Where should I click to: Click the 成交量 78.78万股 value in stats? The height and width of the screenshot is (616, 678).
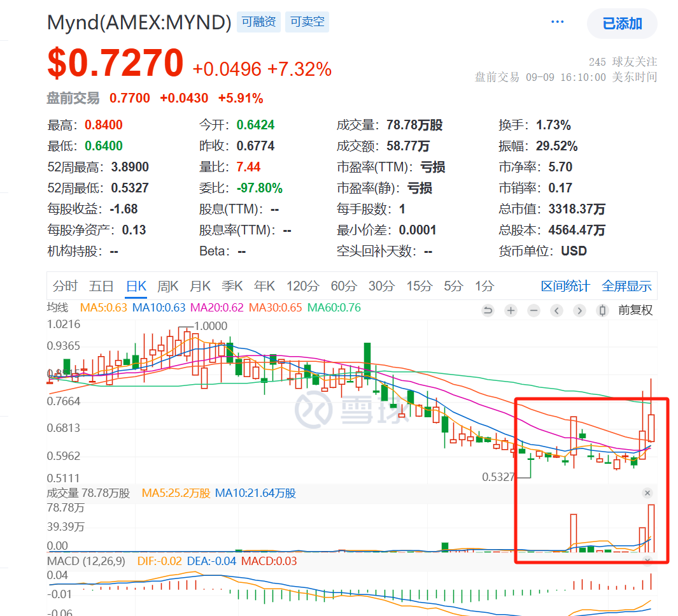pos(414,125)
